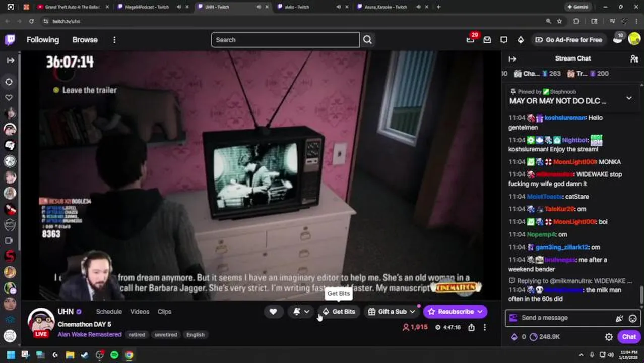Expand the left channel sidebar

tap(10, 60)
